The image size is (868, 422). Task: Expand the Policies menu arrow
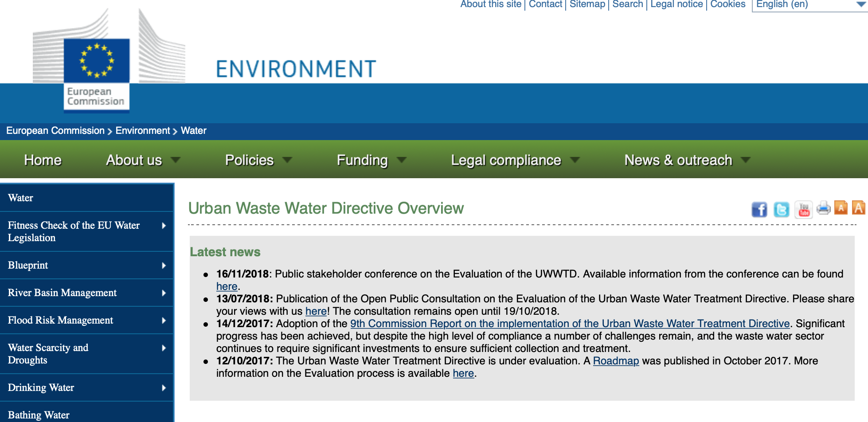287,160
